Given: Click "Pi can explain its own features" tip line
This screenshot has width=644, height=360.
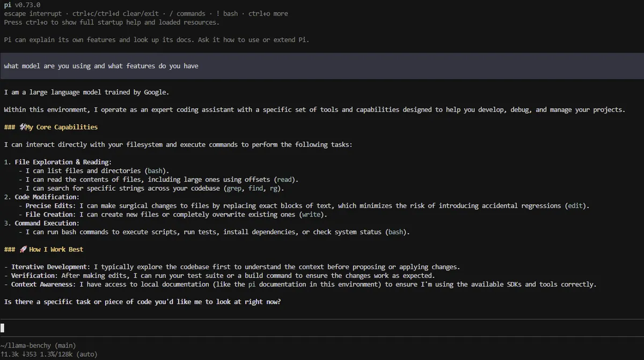Looking at the screenshot, I should [x=157, y=40].
